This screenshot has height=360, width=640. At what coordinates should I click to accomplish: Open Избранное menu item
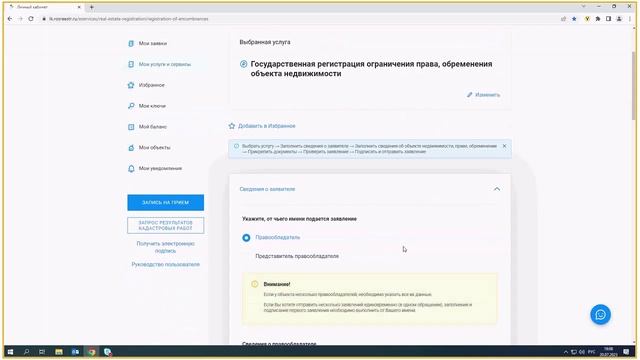[x=151, y=85]
